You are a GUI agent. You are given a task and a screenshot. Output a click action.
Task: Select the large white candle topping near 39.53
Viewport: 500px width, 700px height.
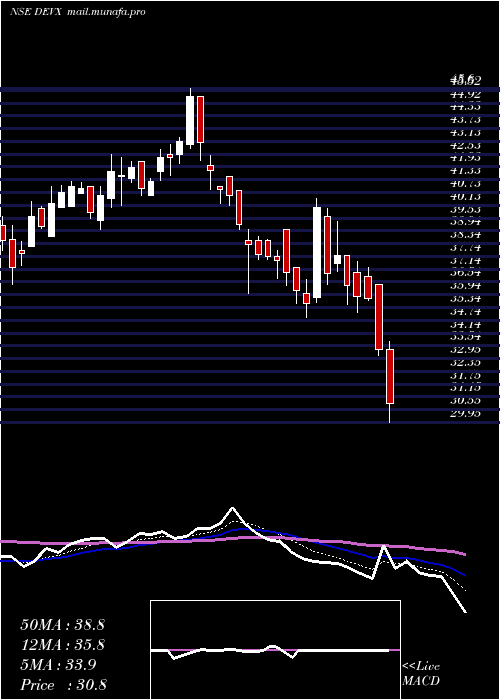[x=317, y=252]
